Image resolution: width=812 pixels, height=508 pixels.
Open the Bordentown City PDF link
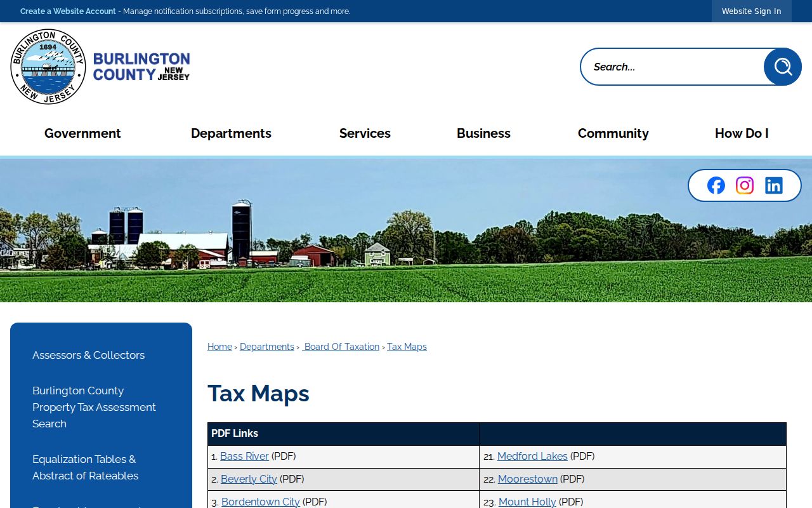261,502
